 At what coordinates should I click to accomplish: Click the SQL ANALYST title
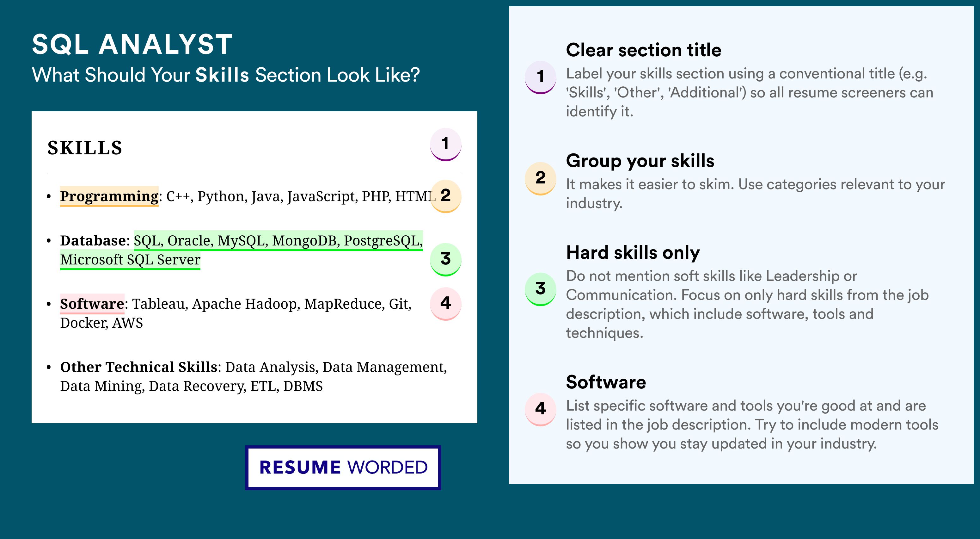[x=132, y=44]
